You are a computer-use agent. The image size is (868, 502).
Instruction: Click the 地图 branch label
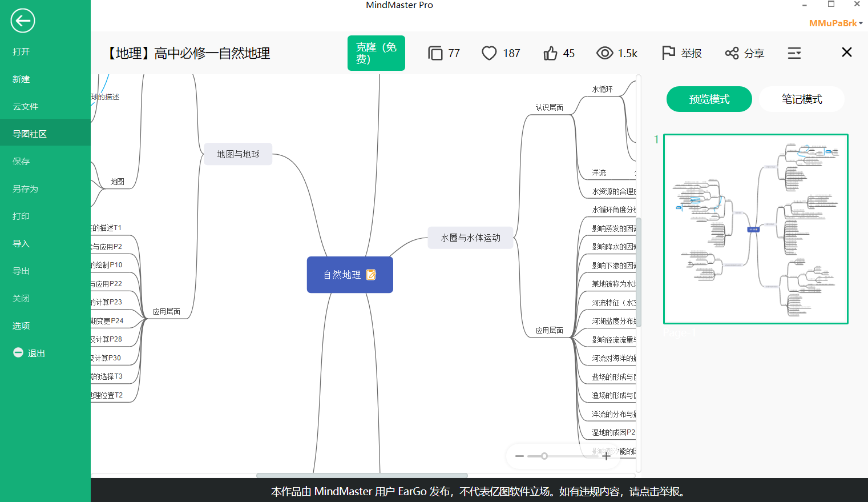(x=118, y=182)
